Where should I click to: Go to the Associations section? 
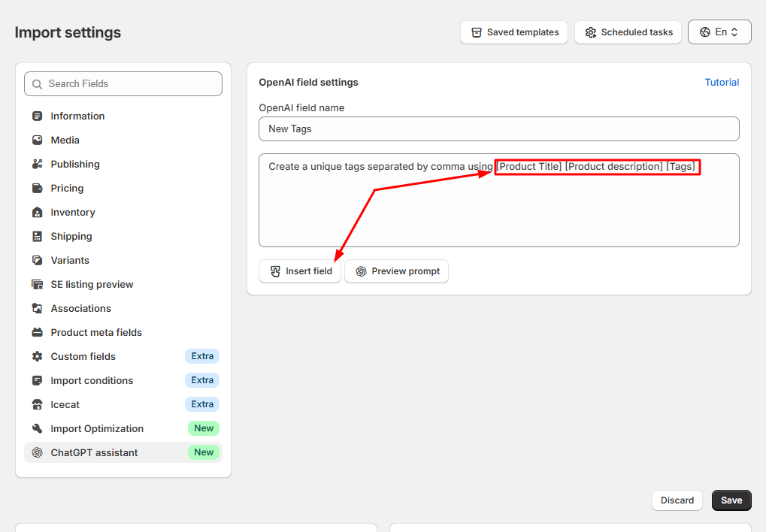pyautogui.click(x=123, y=308)
